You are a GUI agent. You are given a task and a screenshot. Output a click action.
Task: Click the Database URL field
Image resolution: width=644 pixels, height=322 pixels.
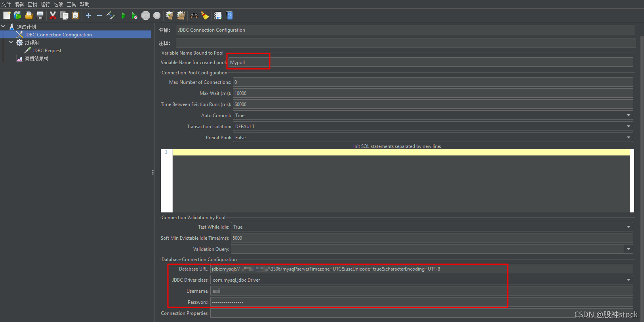422,269
